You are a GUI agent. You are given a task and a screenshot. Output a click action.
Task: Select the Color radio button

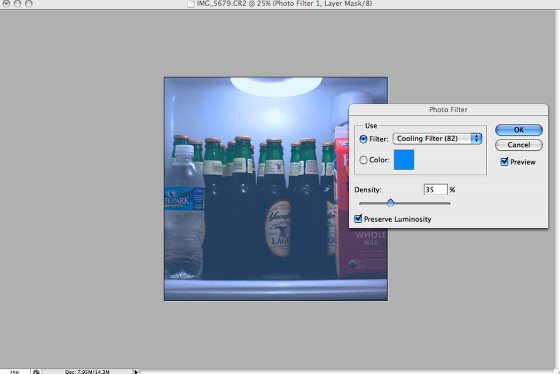tap(363, 160)
